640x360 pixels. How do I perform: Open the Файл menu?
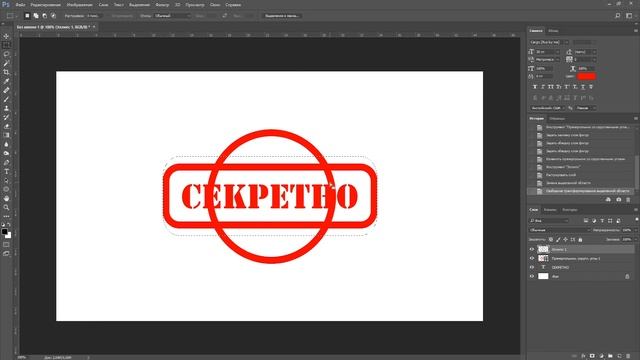(x=20, y=5)
